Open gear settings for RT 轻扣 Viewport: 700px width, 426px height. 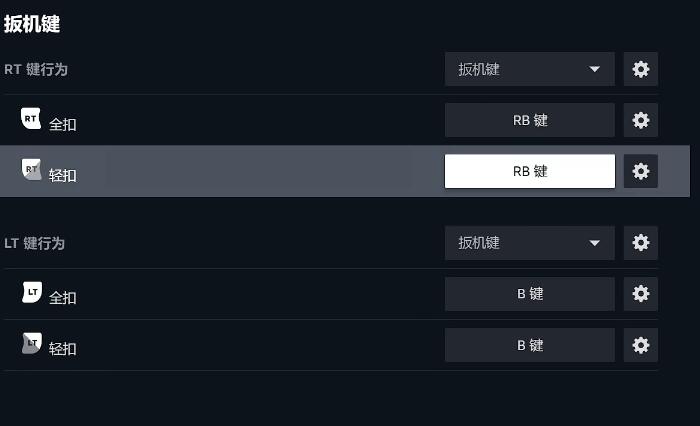641,171
